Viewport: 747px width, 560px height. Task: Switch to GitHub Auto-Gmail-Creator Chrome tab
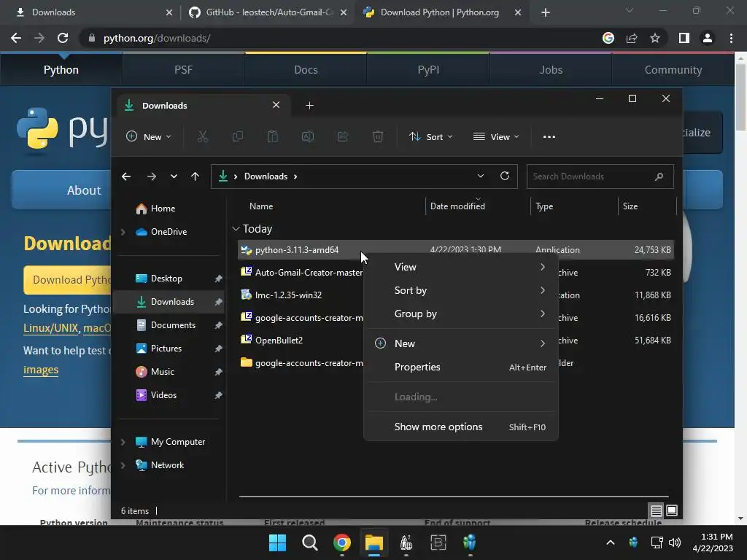[x=267, y=12]
